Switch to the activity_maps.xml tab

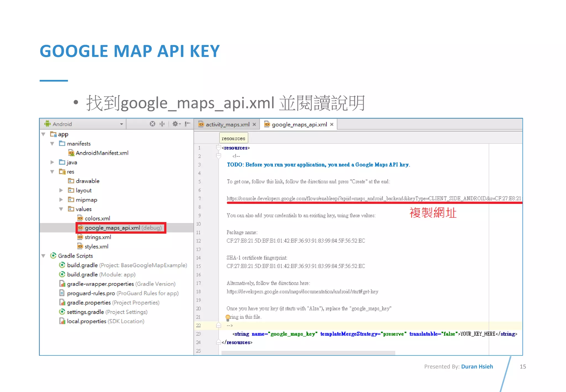tap(227, 125)
